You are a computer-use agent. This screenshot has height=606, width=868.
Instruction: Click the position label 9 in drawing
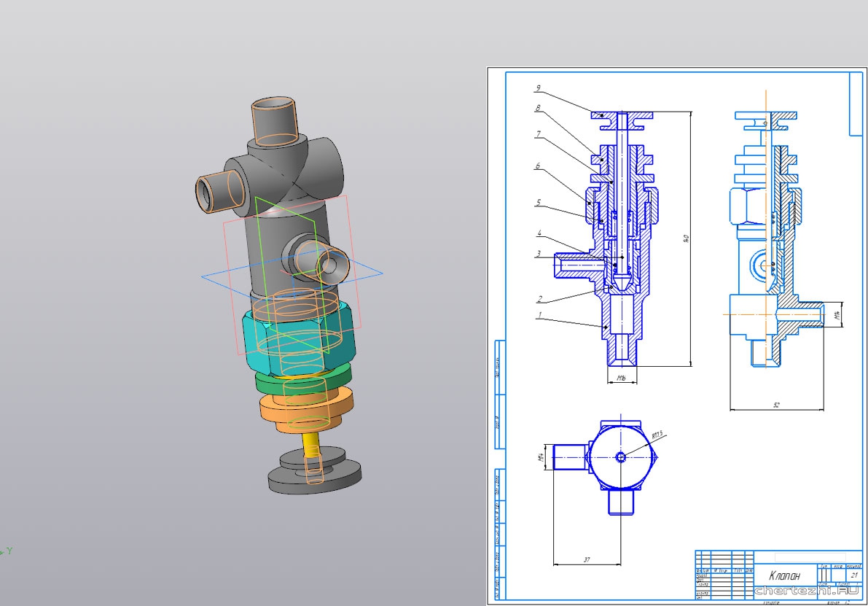537,89
